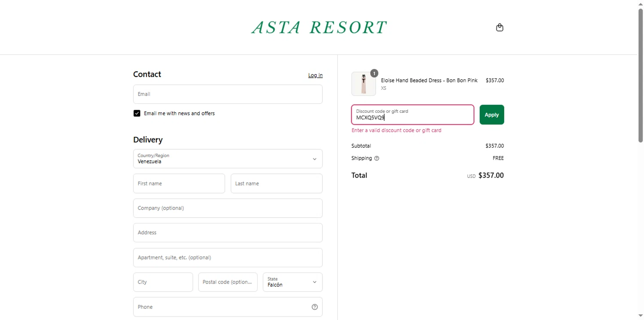Click the Contact section heading
The image size is (644, 320).
point(147,74)
